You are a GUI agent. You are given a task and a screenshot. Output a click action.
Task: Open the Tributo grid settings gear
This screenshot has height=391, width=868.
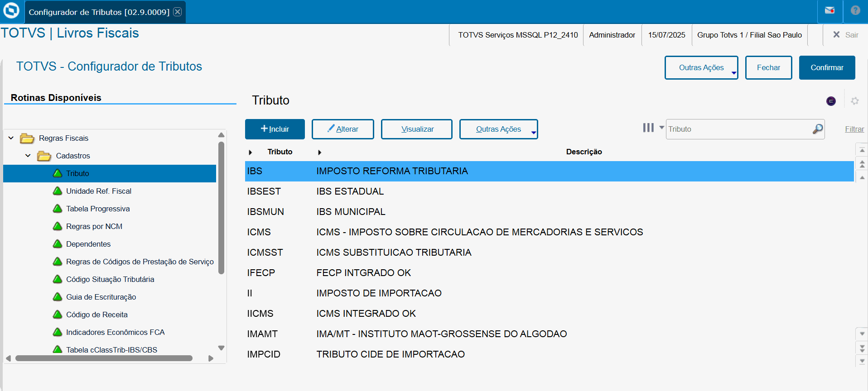click(x=855, y=101)
